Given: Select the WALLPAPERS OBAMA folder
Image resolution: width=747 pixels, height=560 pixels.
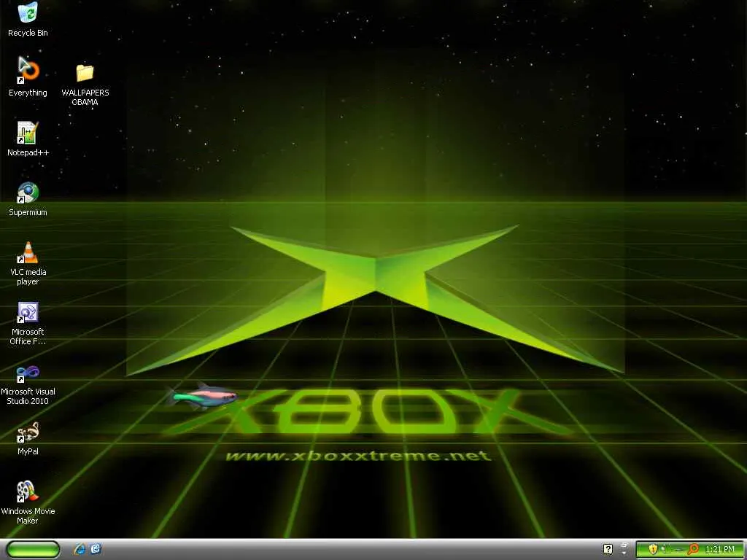Looking at the screenshot, I should [85, 85].
